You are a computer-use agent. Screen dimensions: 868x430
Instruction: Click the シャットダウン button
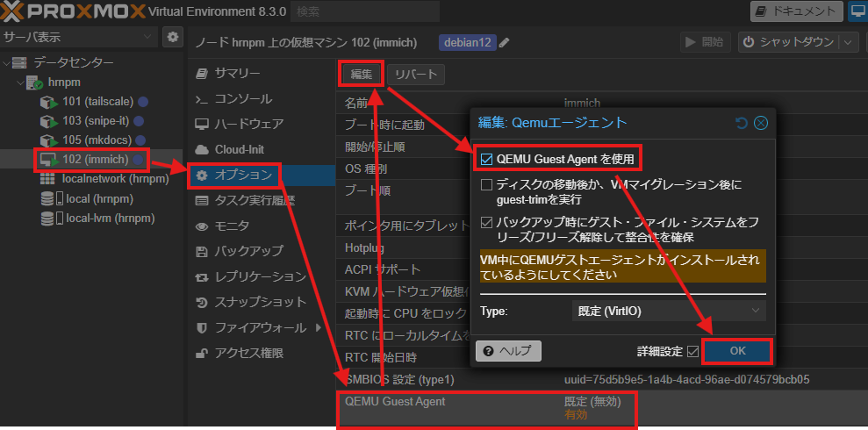point(789,43)
